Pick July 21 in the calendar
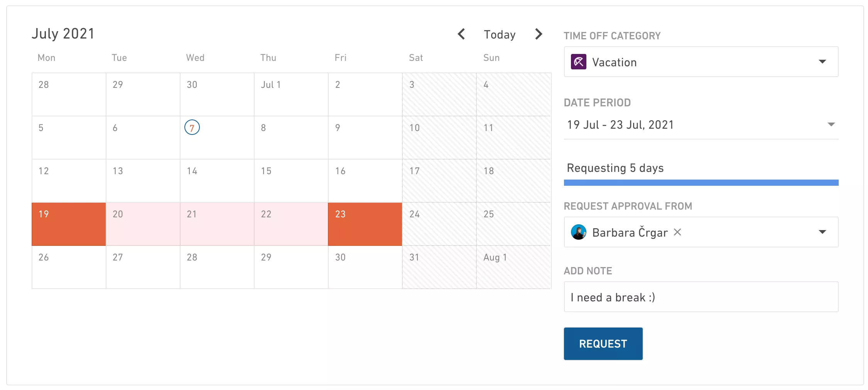This screenshot has width=868, height=390. pos(217,224)
